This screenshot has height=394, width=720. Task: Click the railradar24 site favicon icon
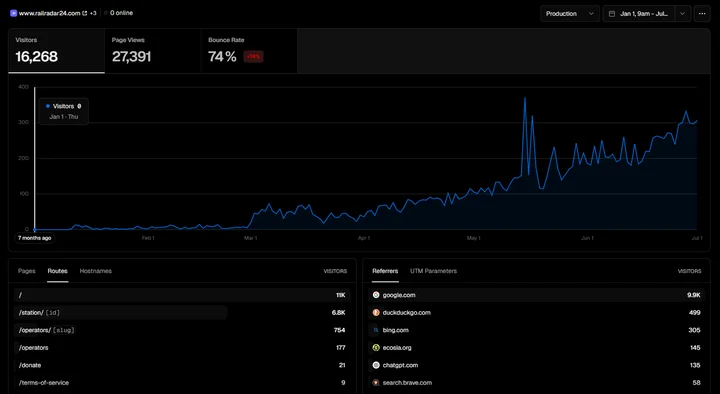pos(13,13)
